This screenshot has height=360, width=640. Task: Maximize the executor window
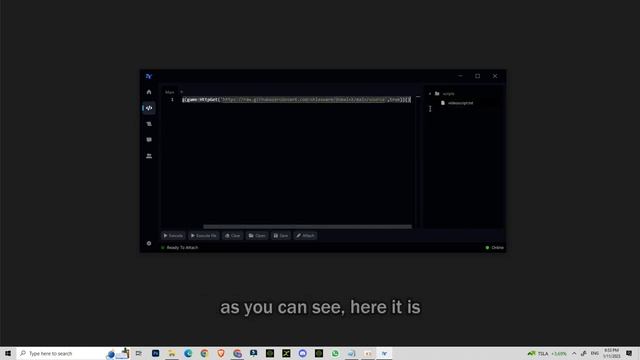(478, 76)
